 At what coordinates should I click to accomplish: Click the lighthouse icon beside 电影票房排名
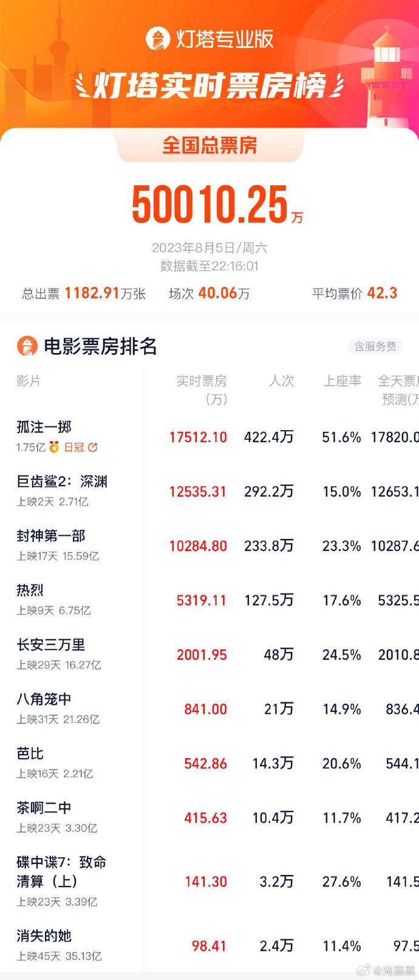pyautogui.click(x=27, y=346)
